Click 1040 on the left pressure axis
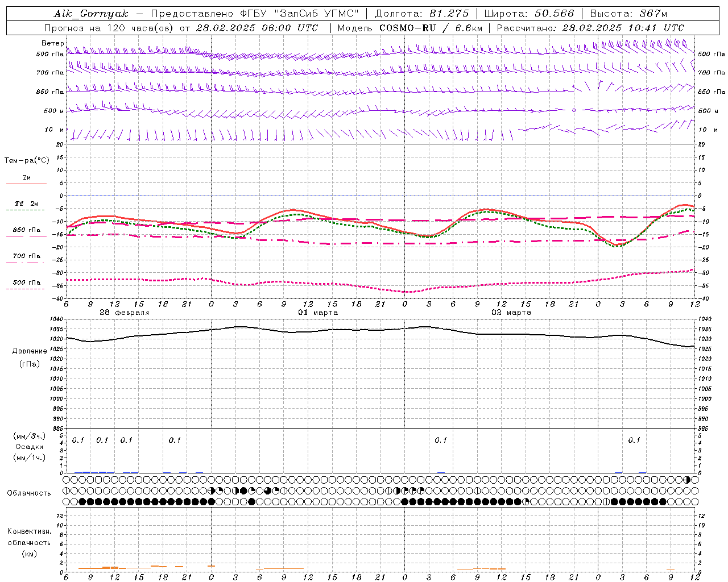The width and height of the screenshot is (728, 582). (57, 319)
